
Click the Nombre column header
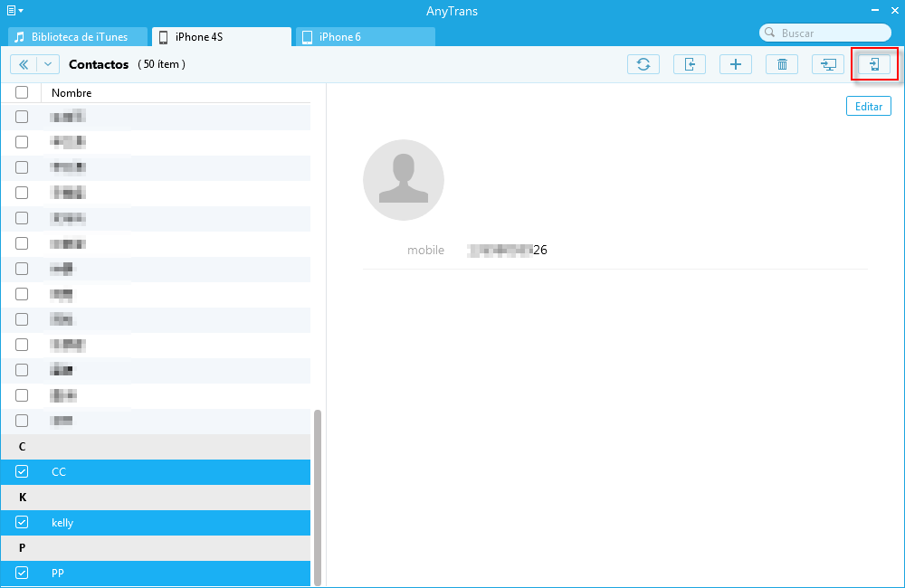point(71,93)
